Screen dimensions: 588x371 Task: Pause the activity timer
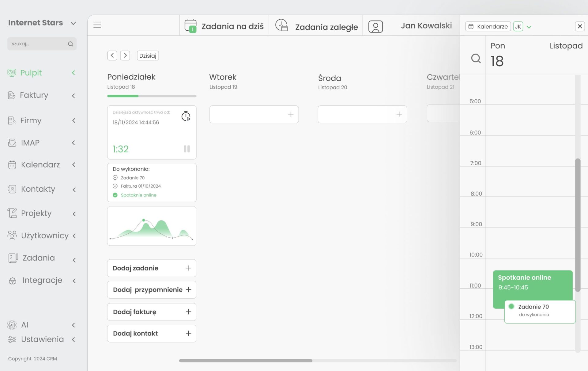(187, 149)
